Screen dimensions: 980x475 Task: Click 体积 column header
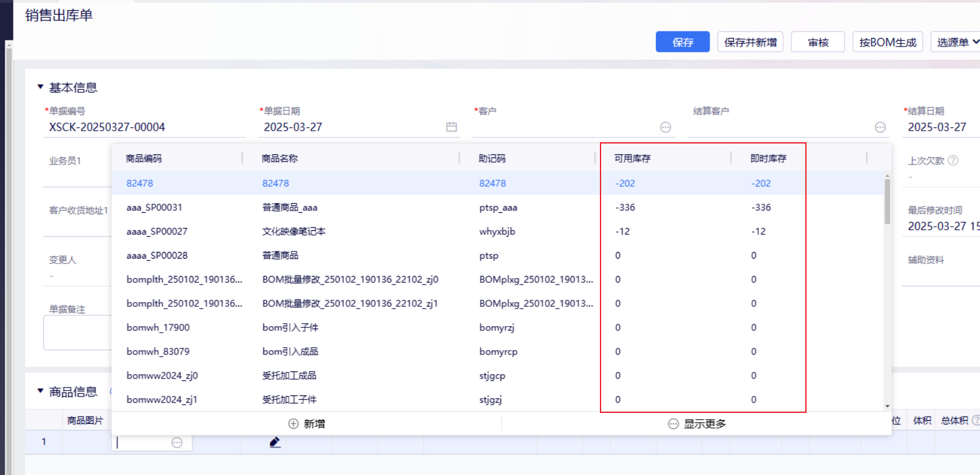coord(922,421)
